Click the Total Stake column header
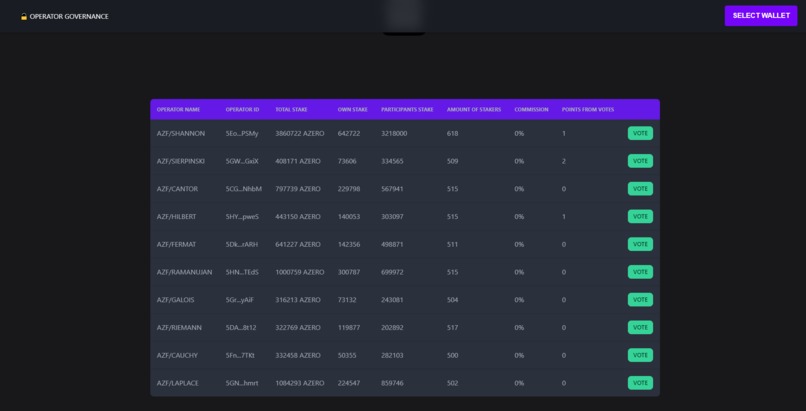The width and height of the screenshot is (806, 411). (291, 109)
